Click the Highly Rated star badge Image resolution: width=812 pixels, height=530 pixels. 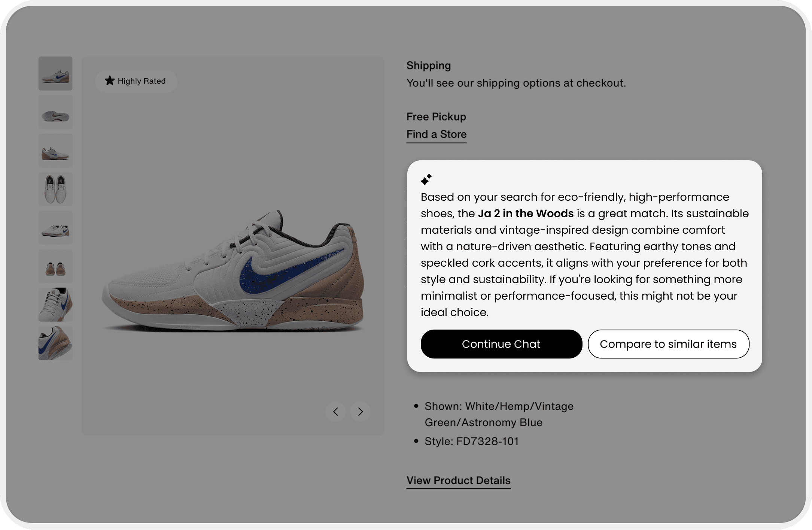[136, 81]
